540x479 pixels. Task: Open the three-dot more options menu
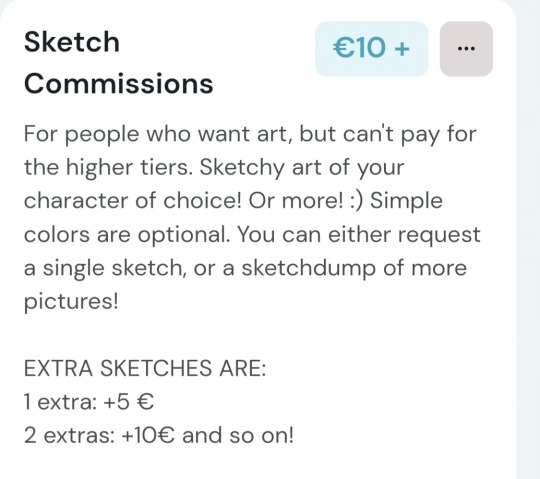pos(466,49)
